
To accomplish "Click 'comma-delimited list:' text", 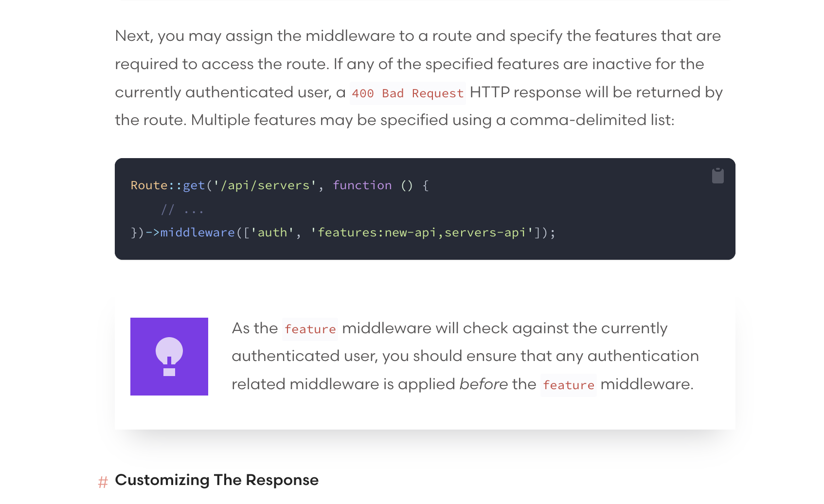I will tap(592, 120).
